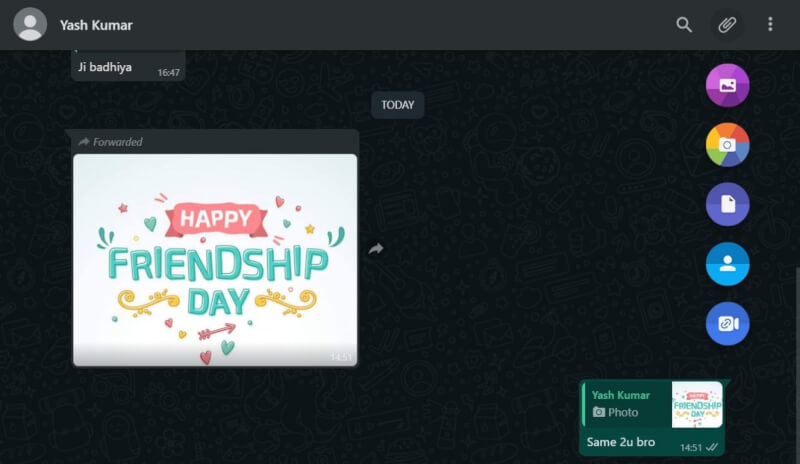Image resolution: width=800 pixels, height=464 pixels.
Task: Choose Camera attachment option
Action: click(728, 145)
